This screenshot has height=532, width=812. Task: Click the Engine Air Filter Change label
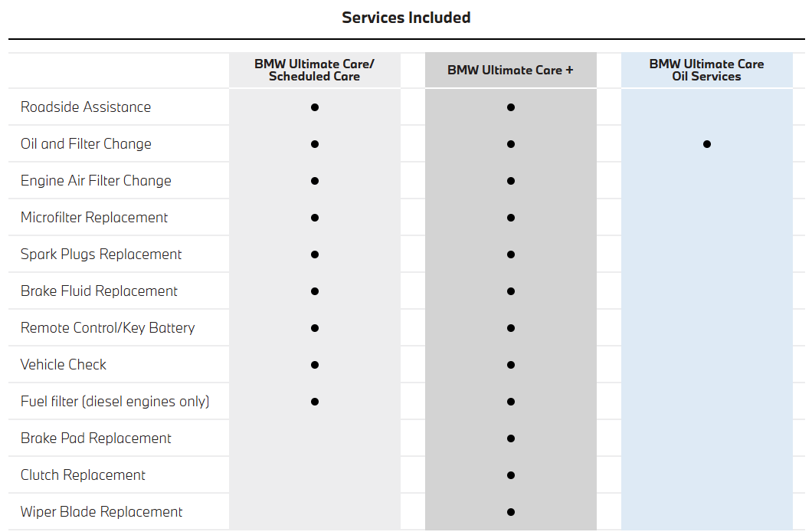pyautogui.click(x=96, y=181)
